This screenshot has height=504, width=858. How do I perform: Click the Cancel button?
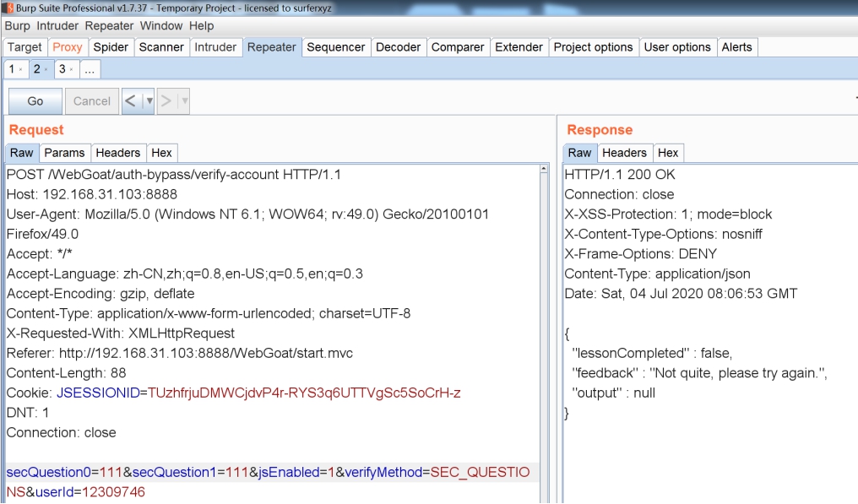(92, 101)
